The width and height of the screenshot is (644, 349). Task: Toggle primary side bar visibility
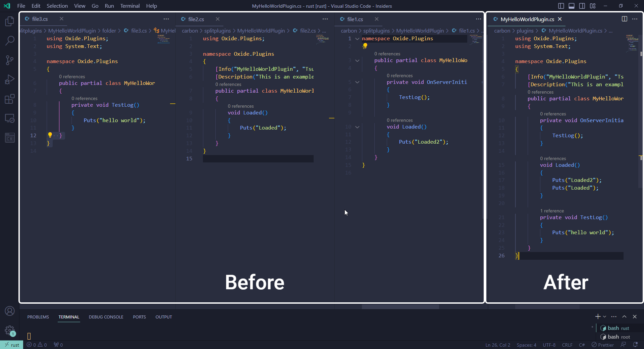pos(561,6)
